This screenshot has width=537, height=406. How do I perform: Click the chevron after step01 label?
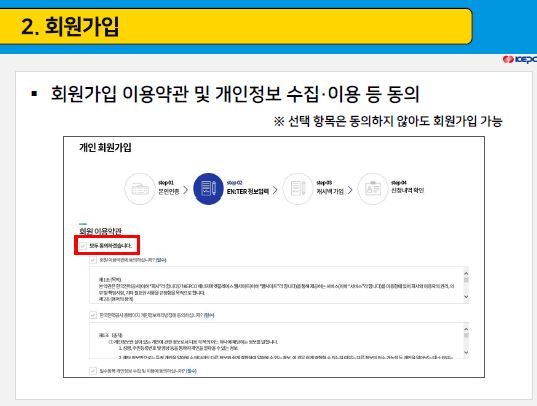185,190
